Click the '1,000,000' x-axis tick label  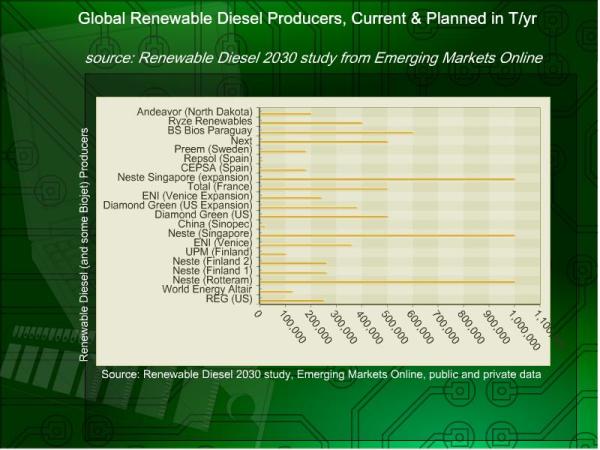524,330
